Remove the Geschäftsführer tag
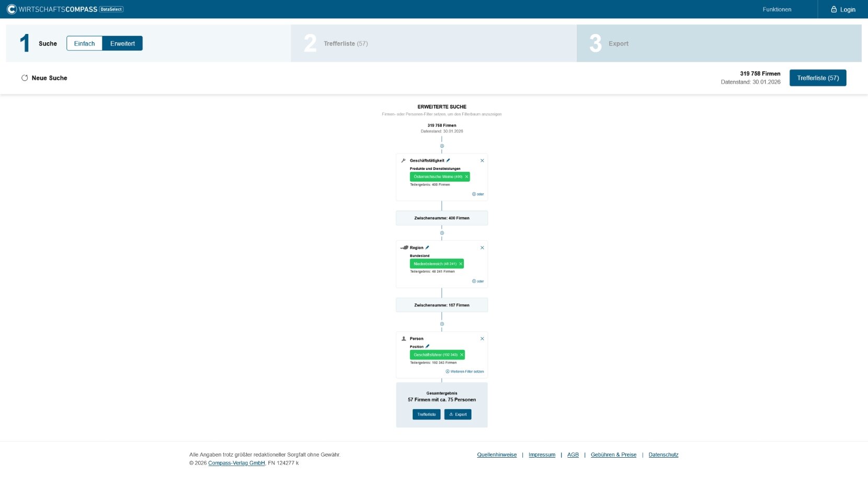Screen dimensions: 868x488 pos(462,355)
